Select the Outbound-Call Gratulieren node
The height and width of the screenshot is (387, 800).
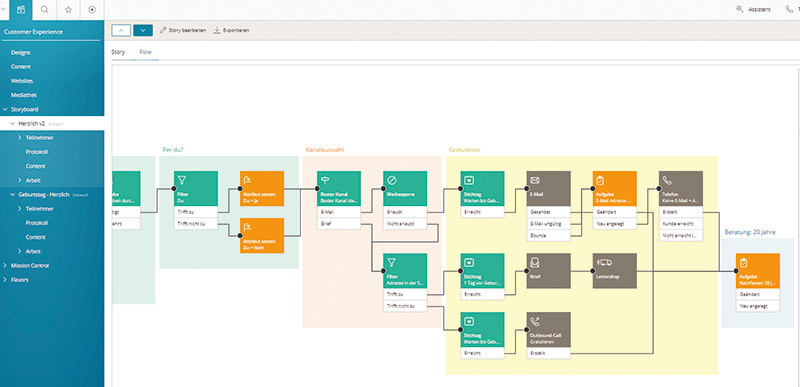click(x=548, y=329)
